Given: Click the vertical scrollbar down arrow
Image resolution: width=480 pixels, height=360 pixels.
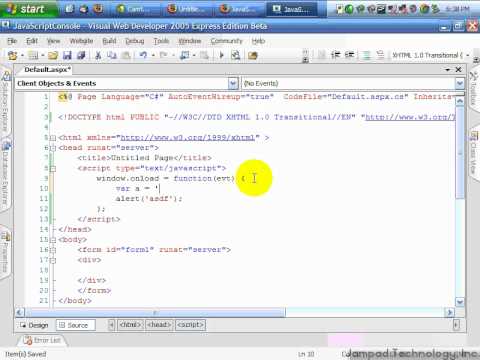Looking at the screenshot, I should coord(460,302).
